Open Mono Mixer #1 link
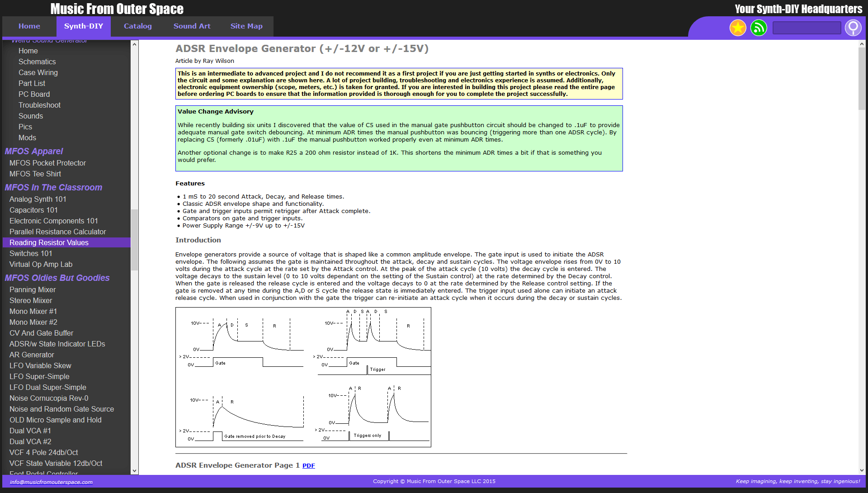The width and height of the screenshot is (868, 493). (x=33, y=311)
